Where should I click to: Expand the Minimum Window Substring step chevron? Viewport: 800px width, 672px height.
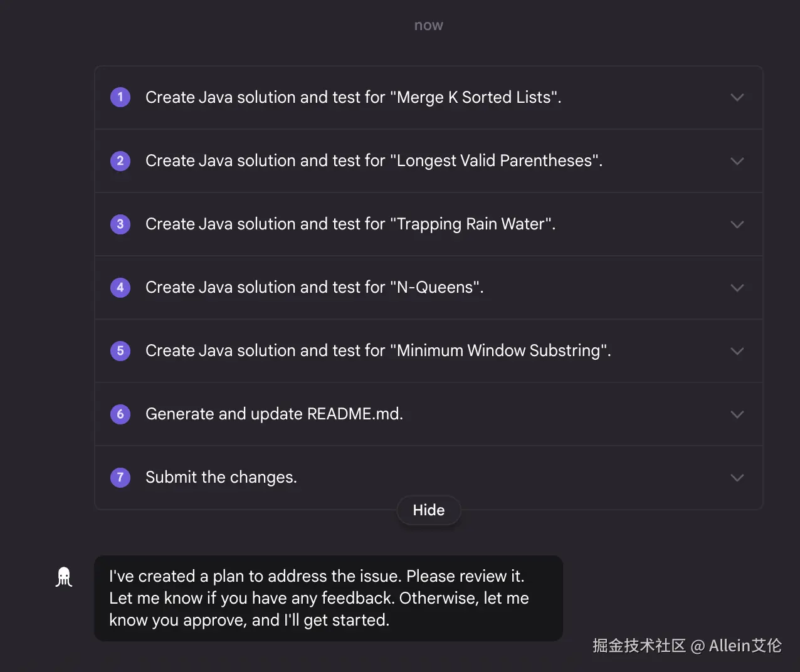[x=737, y=351]
